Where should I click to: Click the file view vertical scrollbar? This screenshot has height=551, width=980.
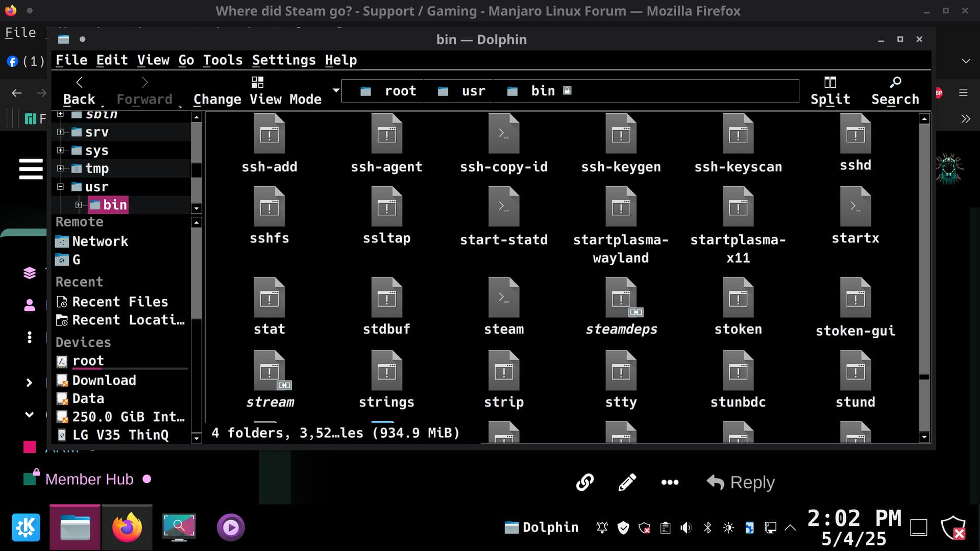[x=924, y=277]
